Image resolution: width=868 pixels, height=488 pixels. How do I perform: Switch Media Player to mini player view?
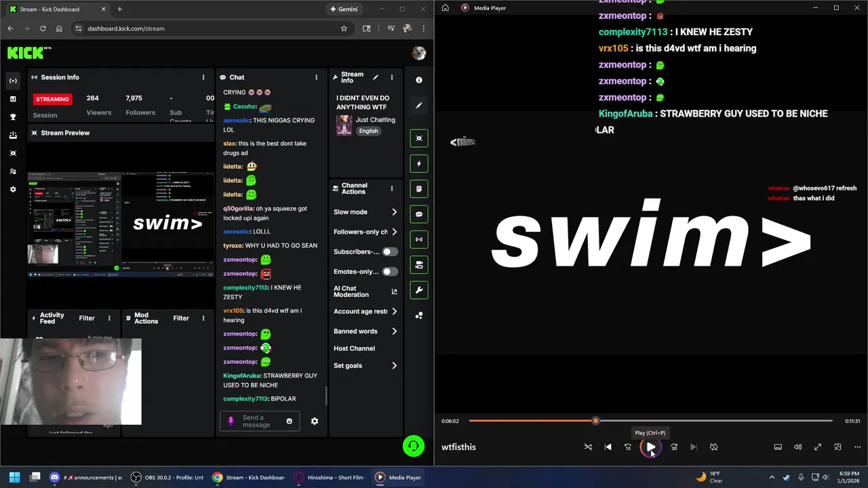837,447
